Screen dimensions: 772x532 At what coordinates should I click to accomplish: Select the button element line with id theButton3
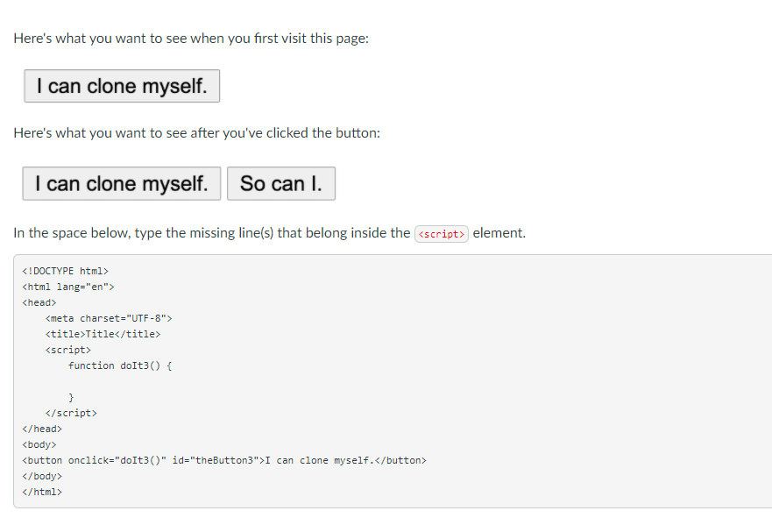(223, 459)
